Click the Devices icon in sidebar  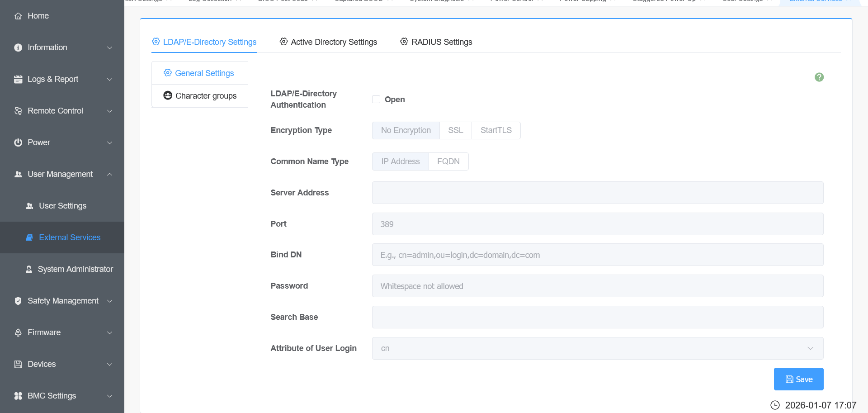(x=18, y=364)
